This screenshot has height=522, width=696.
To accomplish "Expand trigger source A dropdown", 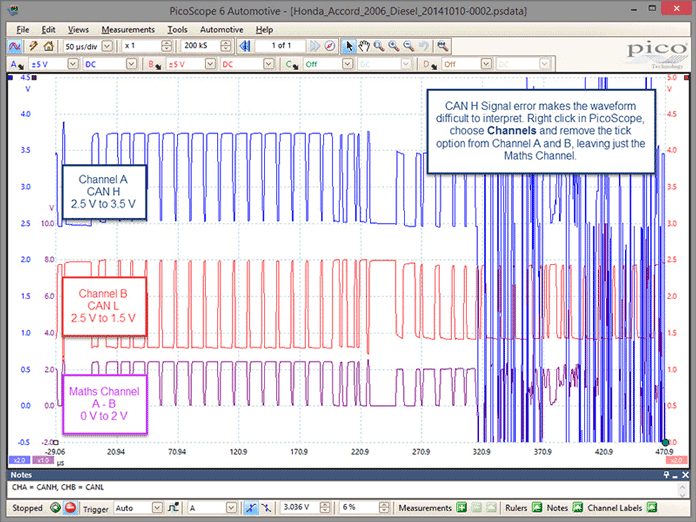I will point(231,507).
